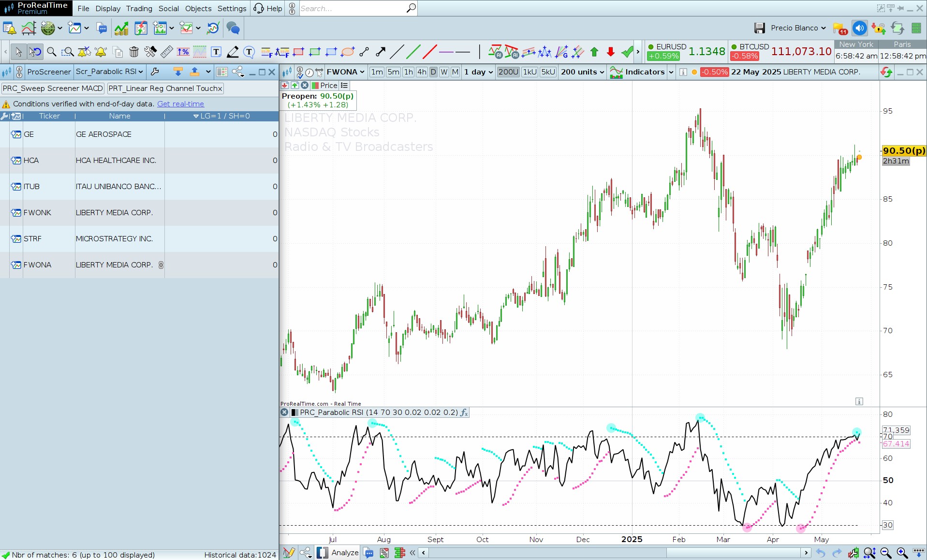Sort by LG=1 / SH=0 column
Screen dimensions: 927x560
pos(221,116)
